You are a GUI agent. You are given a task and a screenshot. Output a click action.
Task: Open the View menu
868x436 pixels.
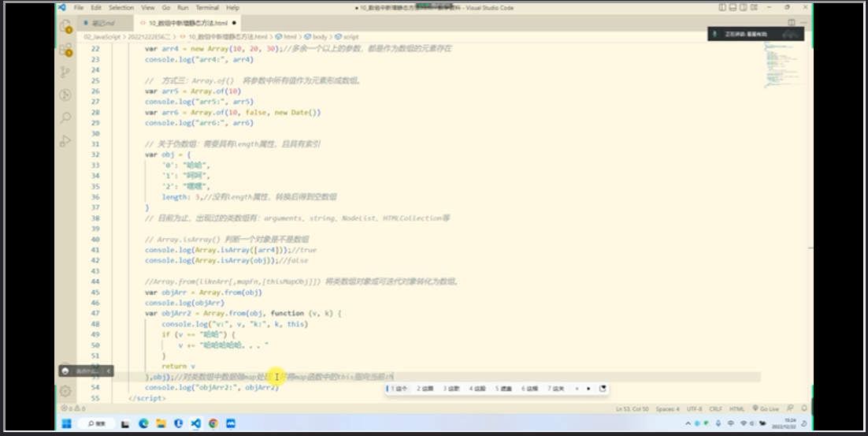148,8
